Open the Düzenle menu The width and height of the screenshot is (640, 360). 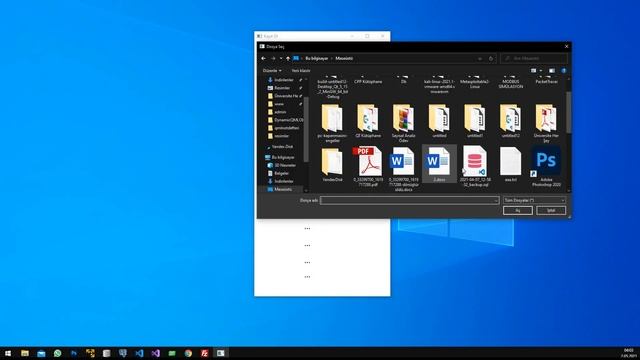click(x=272, y=71)
